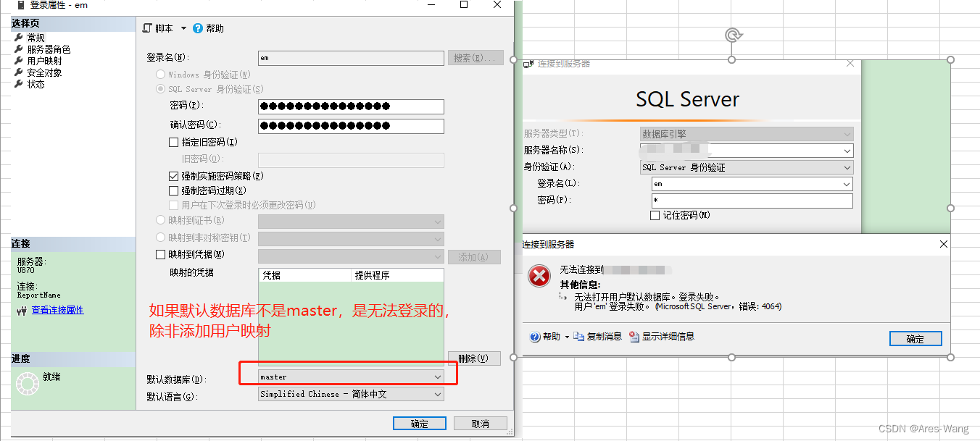
Task: Open the 默认数据库 dropdown showing master
Action: pos(351,377)
